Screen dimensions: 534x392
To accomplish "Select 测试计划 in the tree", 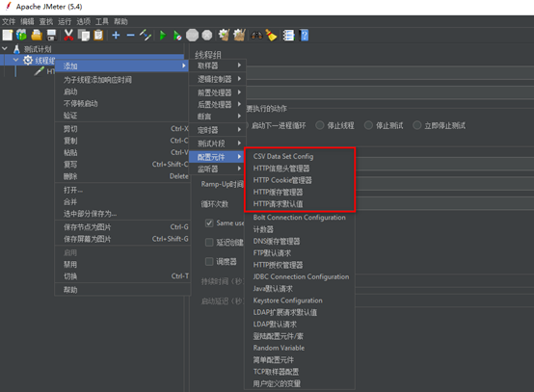I will pos(38,49).
